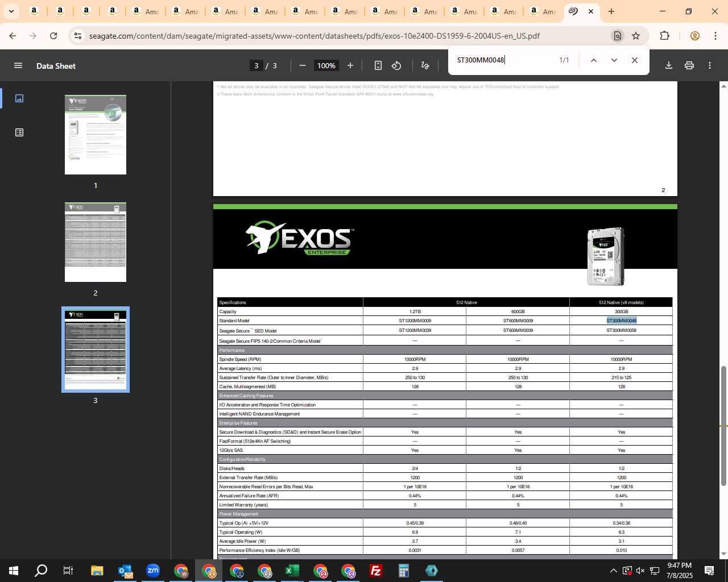Open Outlook from the taskbar

coord(125,571)
